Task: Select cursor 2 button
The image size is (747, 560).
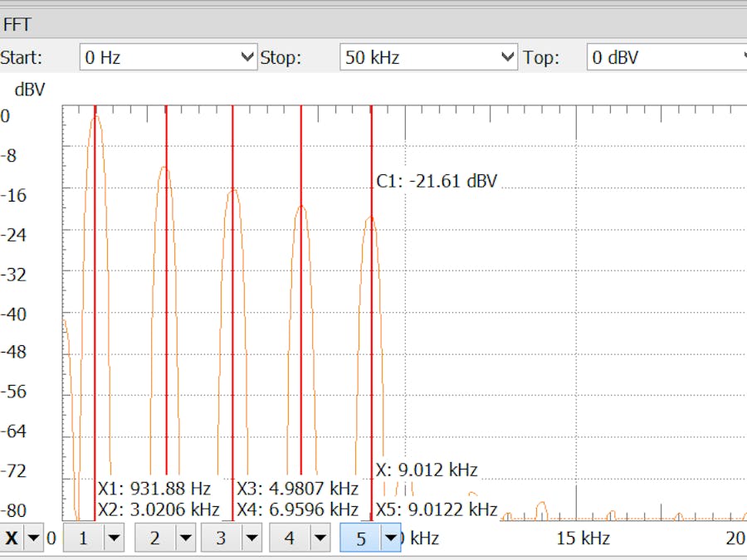Action: point(155,538)
